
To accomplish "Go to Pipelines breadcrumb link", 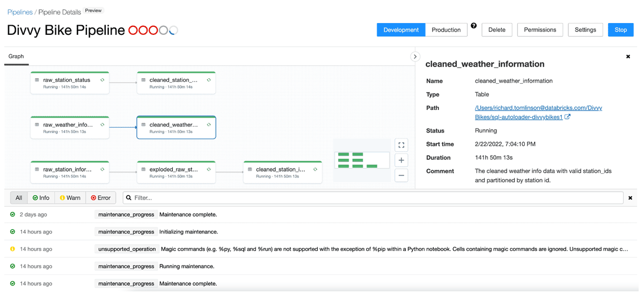I will [x=20, y=12].
